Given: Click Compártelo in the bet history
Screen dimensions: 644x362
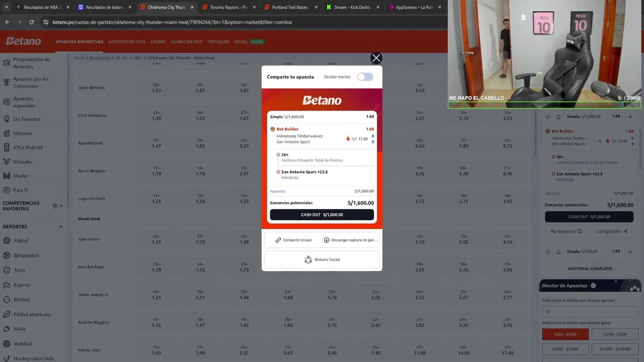Looking at the screenshot, I should click(x=611, y=231).
